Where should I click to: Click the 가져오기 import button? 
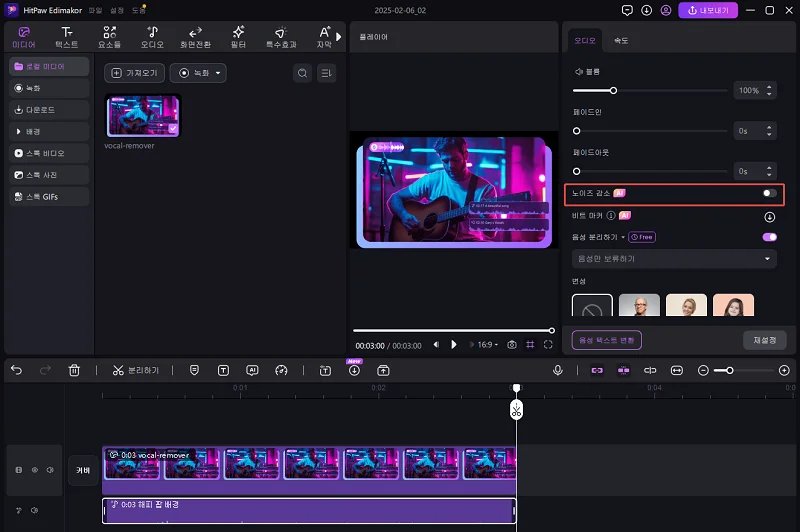[134, 73]
